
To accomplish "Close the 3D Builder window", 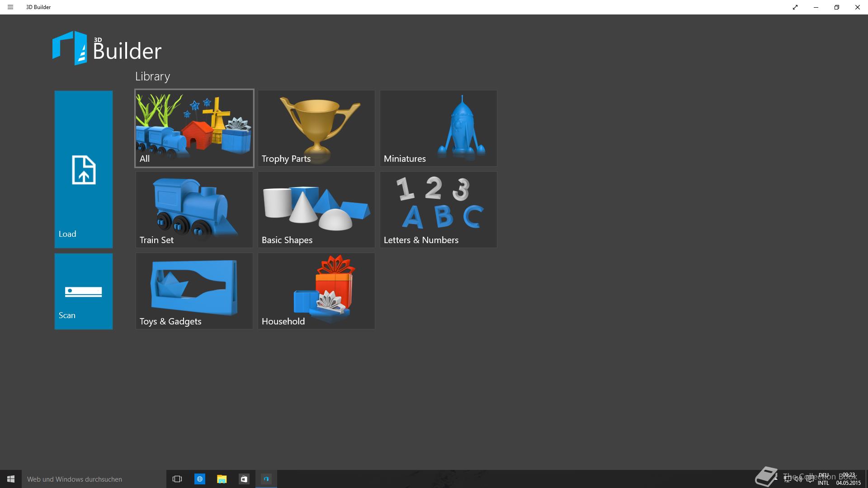I will point(858,7).
